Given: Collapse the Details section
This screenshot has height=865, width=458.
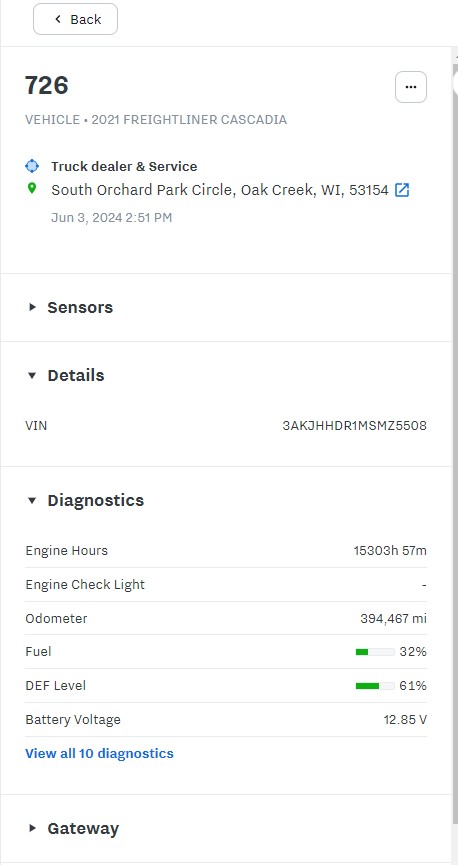Looking at the screenshot, I should pyautogui.click(x=66, y=375).
